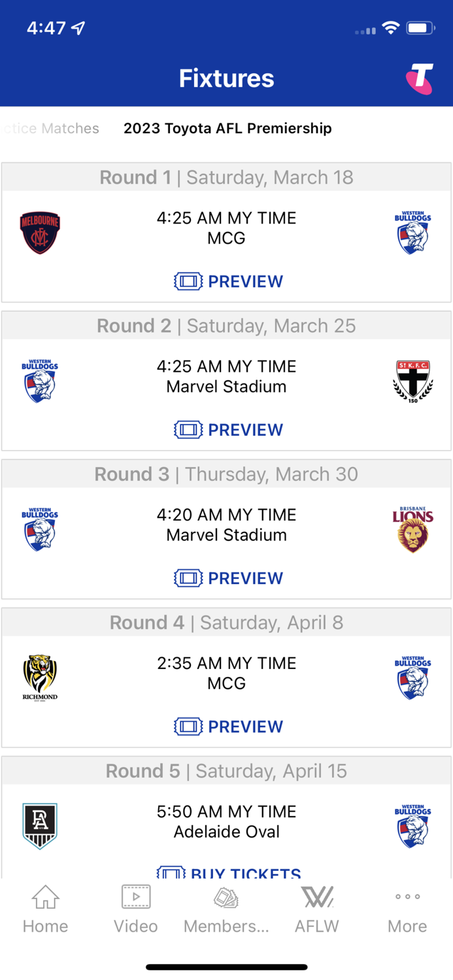Click the Western Bulldogs logo in Round 5
453x980 pixels.
[412, 825]
